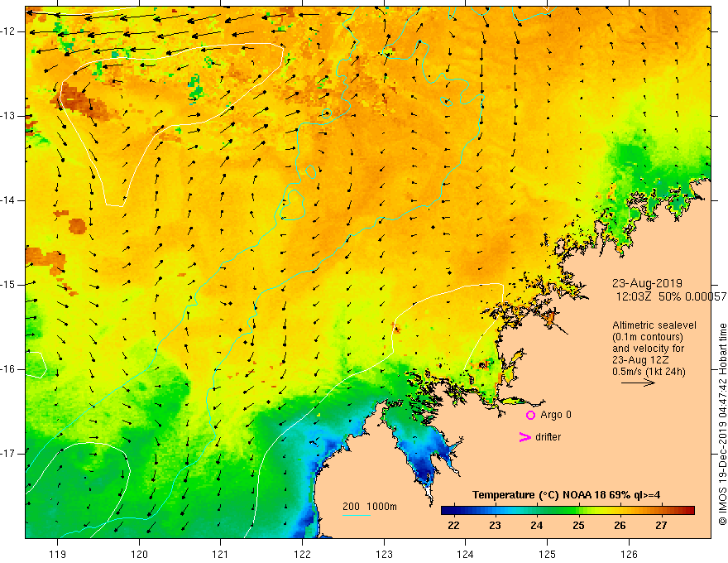This screenshot has width=728, height=563.
Task: Click the 'and velocity for' text line
Action: (648, 349)
